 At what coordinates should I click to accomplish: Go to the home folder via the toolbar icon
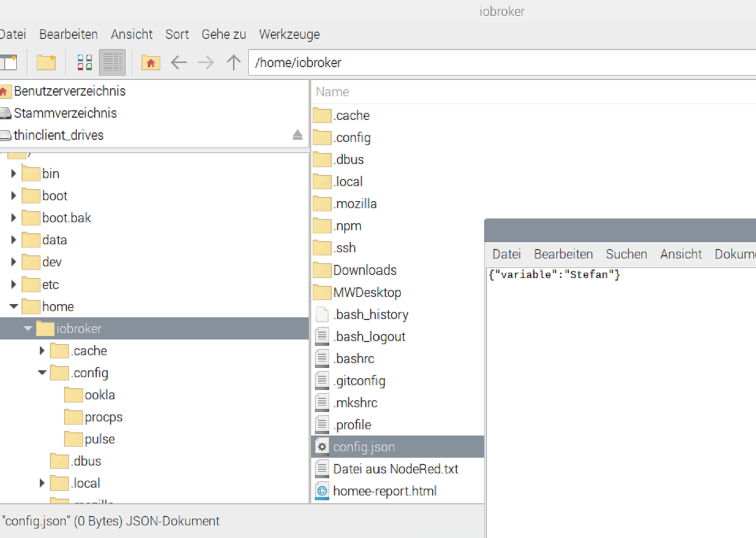(x=151, y=63)
